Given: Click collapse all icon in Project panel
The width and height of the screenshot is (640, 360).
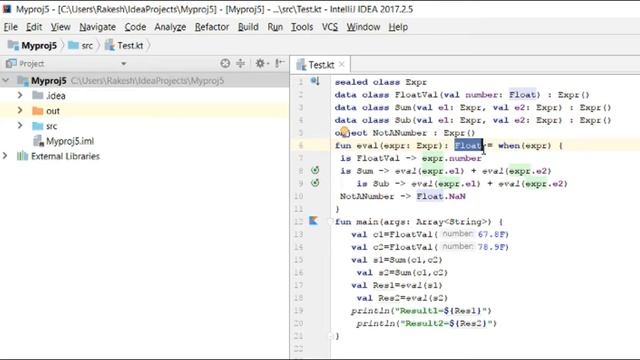Looking at the screenshot, I should pos(241,63).
